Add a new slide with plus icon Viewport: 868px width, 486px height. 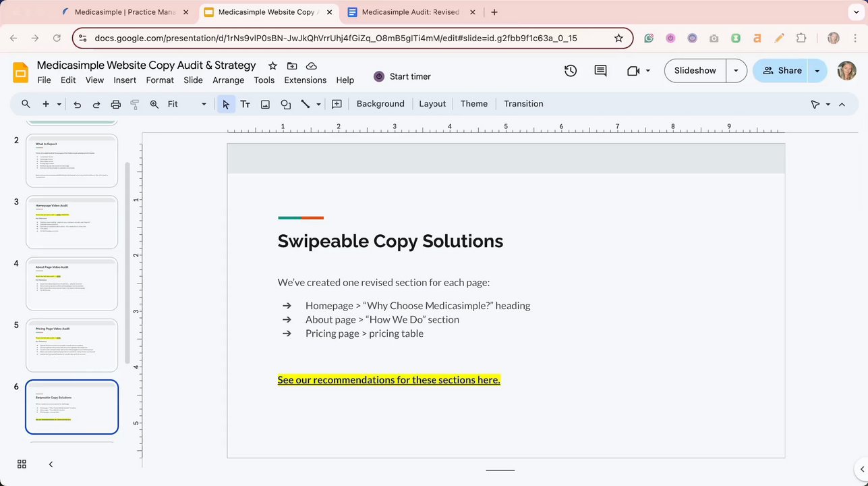tap(46, 104)
